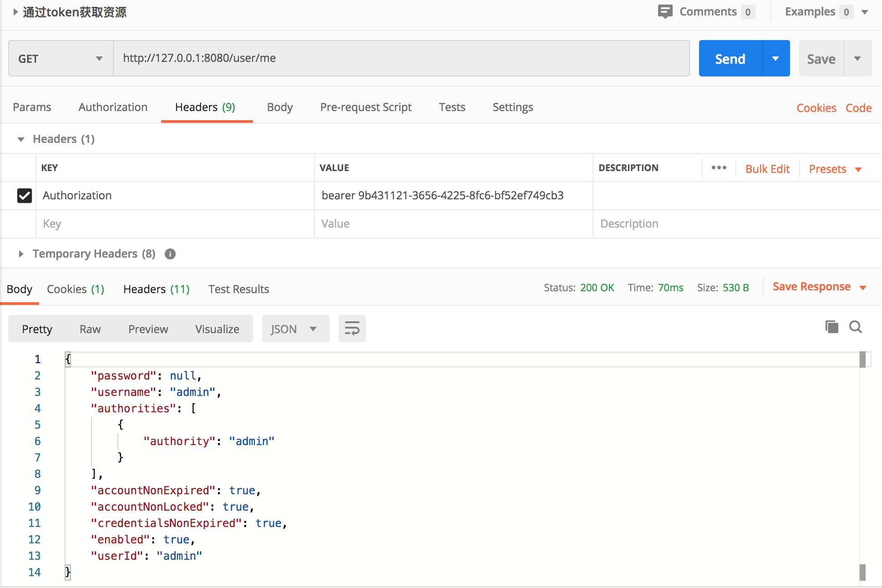The height and width of the screenshot is (588, 882).
Task: Switch to the Authorization tab
Action: pos(113,107)
